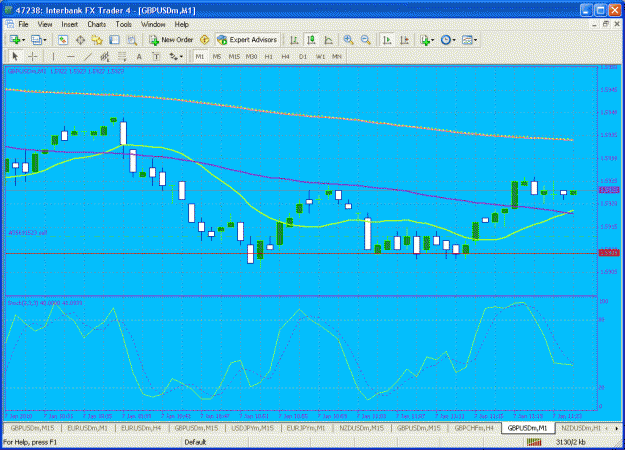The image size is (625, 450).
Task: Zoom in on the chart
Action: (348, 40)
